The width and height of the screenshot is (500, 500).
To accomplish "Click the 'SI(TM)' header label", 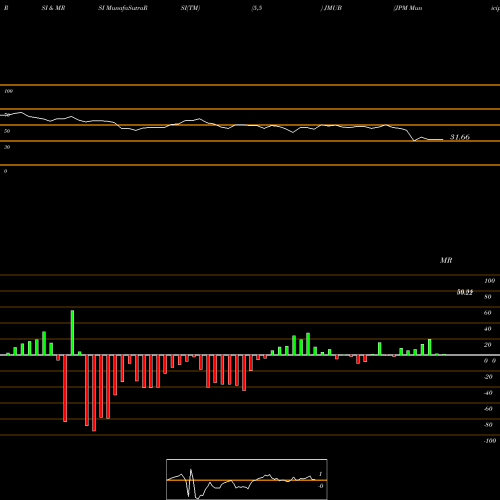I will tap(190, 8).
